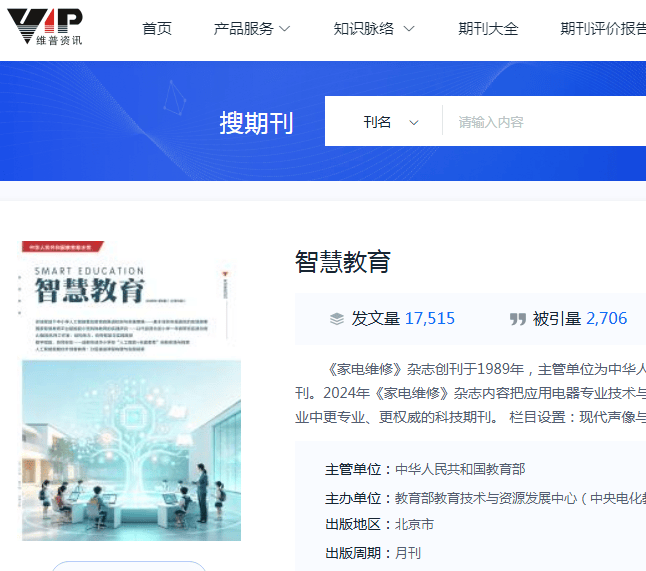646x571 pixels.
Task: Click the 搜期刊 heading text
Action: click(256, 123)
